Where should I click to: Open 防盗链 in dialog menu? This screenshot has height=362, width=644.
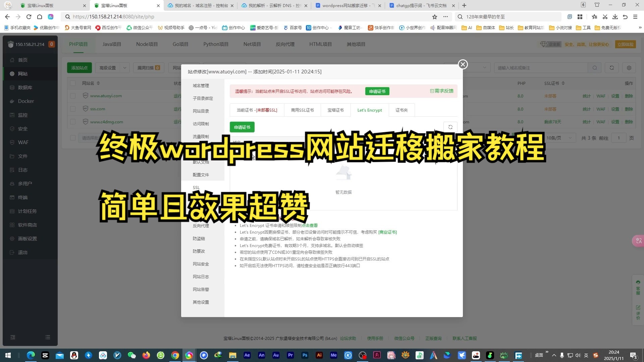[x=199, y=239]
